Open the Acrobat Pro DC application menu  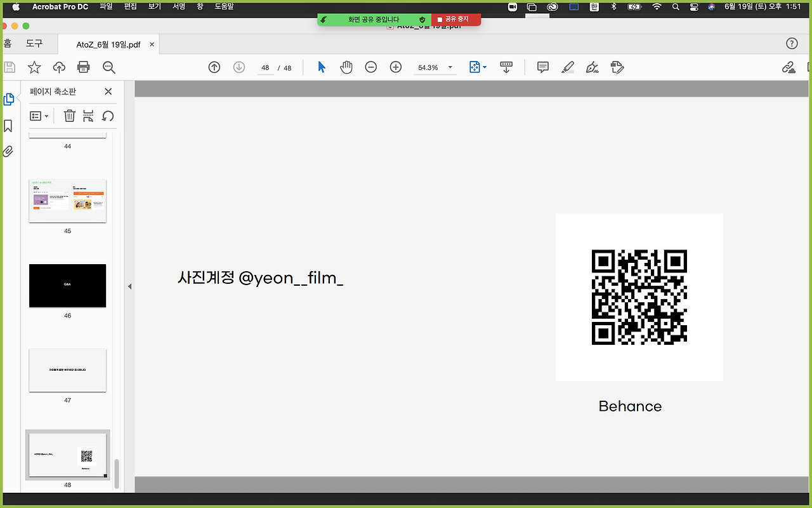pyautogui.click(x=60, y=6)
